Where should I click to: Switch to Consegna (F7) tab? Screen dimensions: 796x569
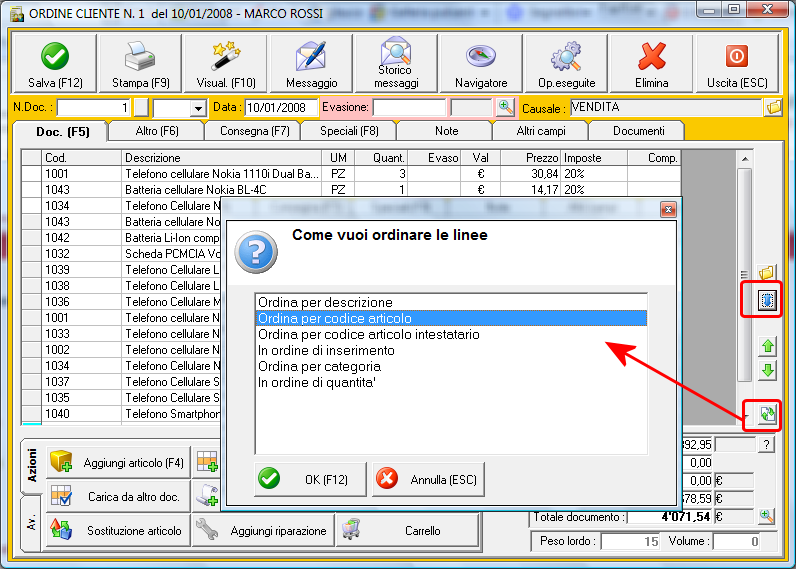pos(254,131)
